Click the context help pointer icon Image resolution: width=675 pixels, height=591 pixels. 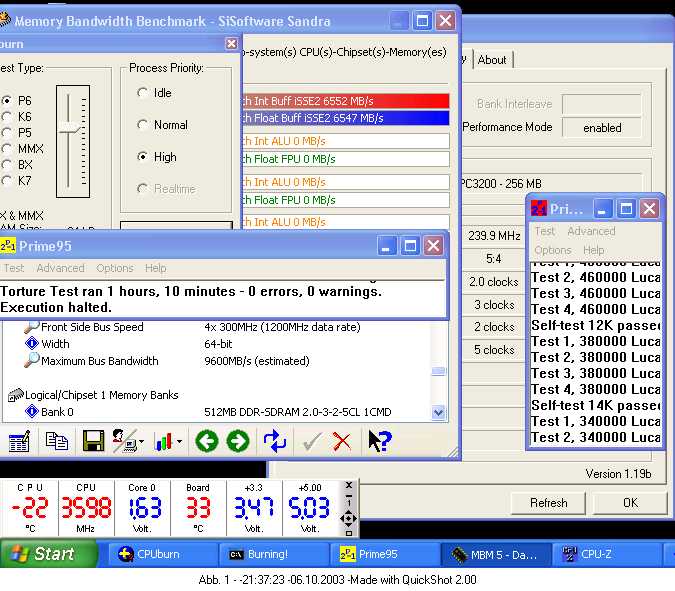click(x=380, y=441)
